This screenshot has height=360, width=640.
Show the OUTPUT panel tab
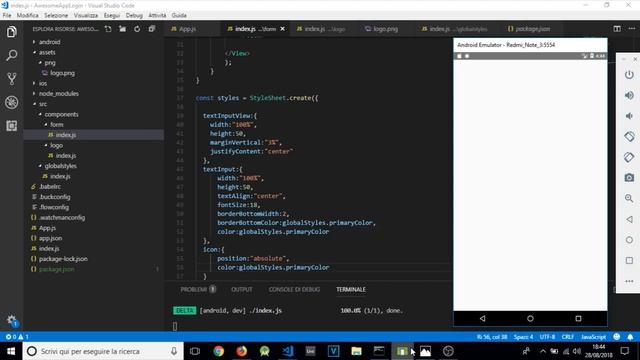tap(242, 289)
